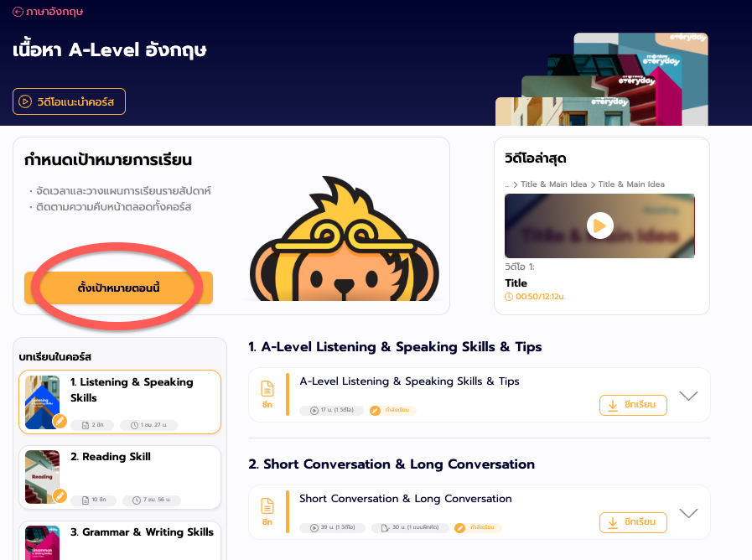Click the course banner stacked cover thumbnails
The image size is (752, 560).
(602, 79)
